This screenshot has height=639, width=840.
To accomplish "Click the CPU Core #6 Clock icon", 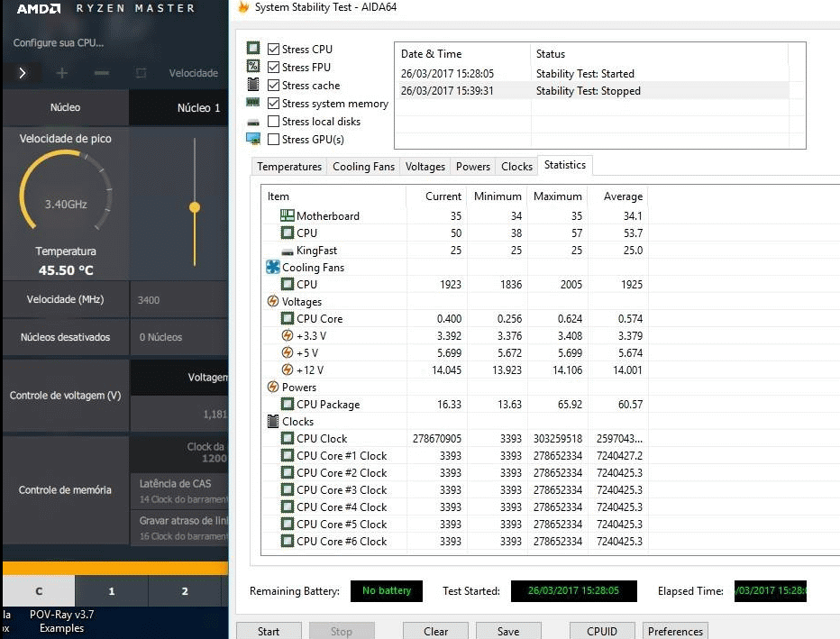I will [x=288, y=541].
